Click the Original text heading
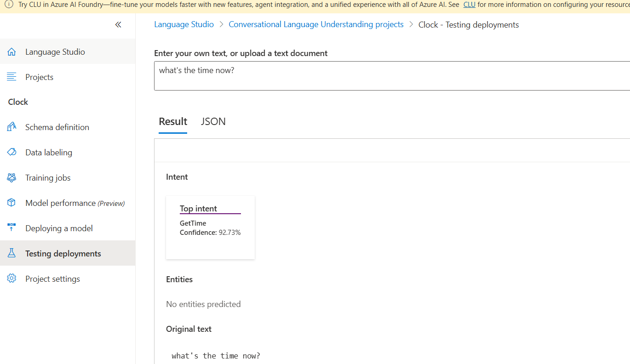 (x=189, y=329)
